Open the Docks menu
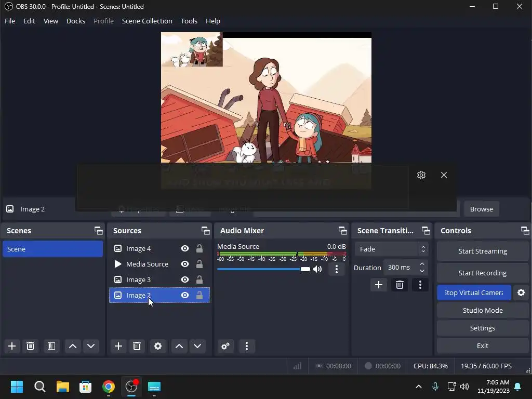Image resolution: width=532 pixels, height=399 pixels. pos(76,21)
